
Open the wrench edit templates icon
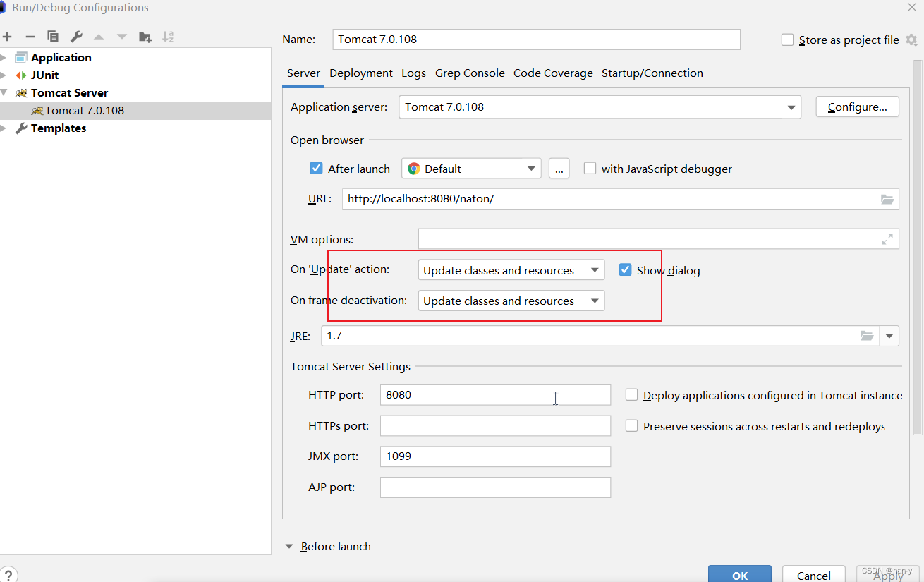click(76, 37)
